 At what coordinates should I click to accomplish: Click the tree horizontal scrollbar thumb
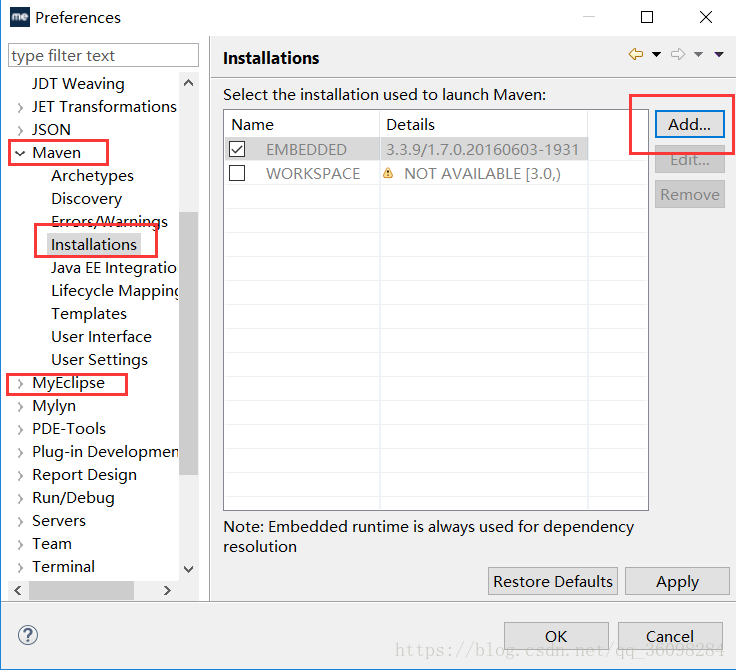tap(82, 590)
